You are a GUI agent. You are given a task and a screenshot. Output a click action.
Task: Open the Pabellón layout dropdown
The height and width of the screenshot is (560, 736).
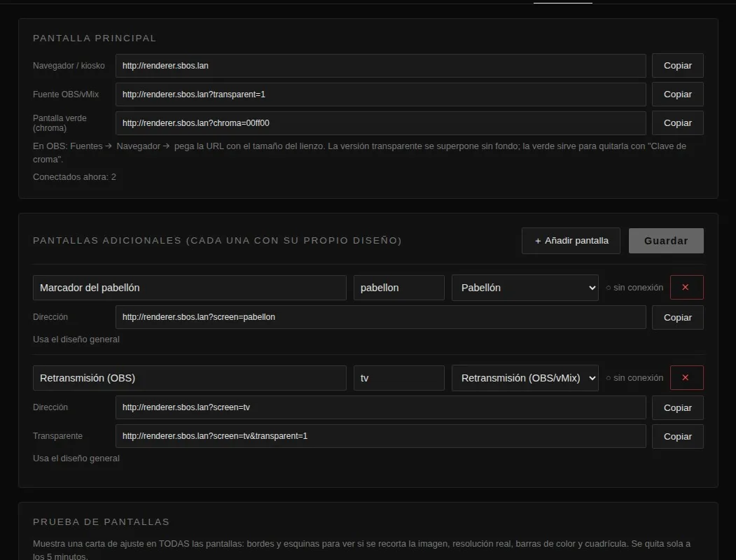525,288
